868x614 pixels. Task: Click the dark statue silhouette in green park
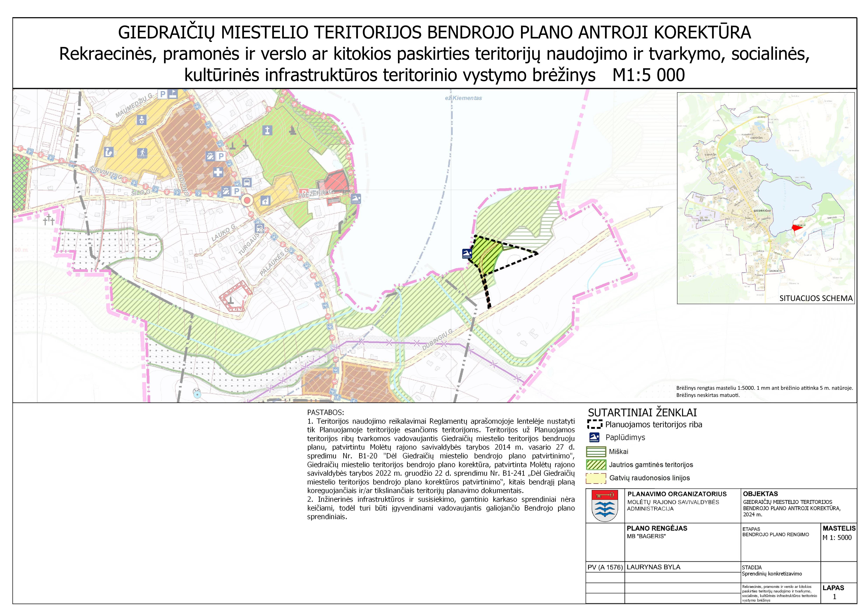point(292,130)
